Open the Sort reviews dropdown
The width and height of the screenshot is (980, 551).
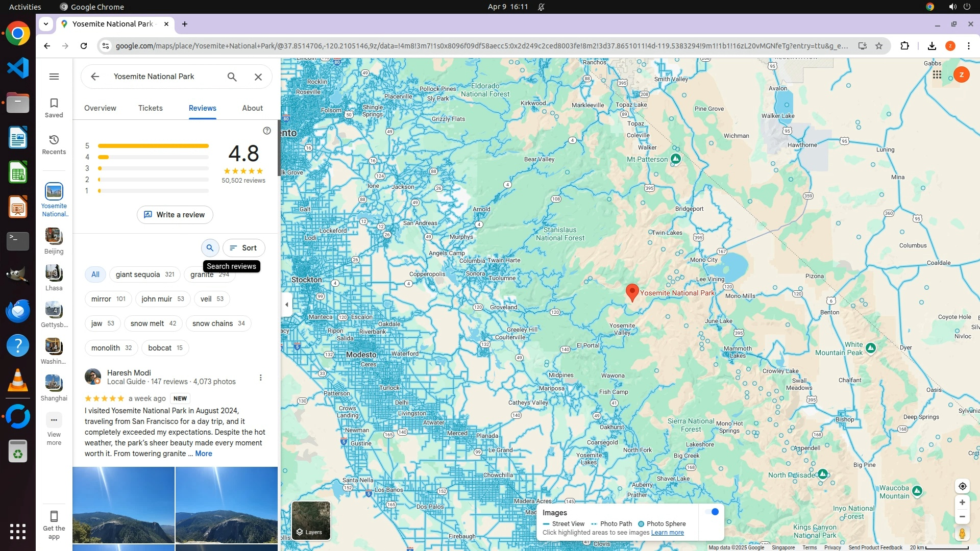point(243,248)
